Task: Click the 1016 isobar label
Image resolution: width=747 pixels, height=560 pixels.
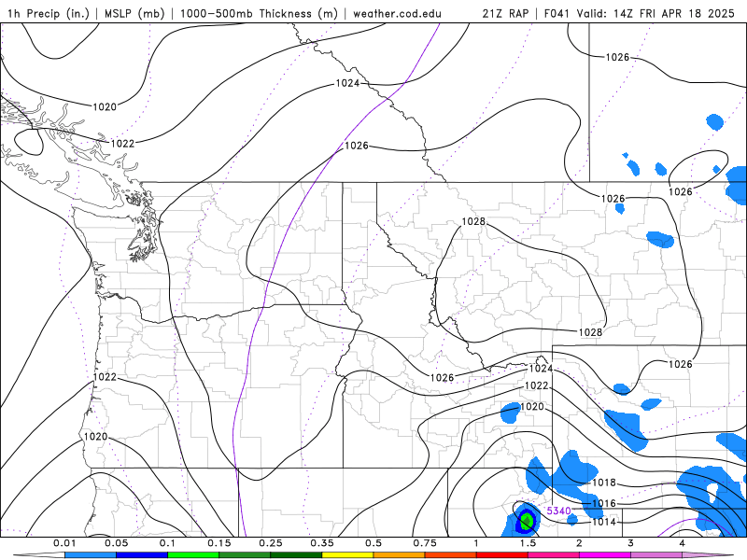Action: (604, 503)
